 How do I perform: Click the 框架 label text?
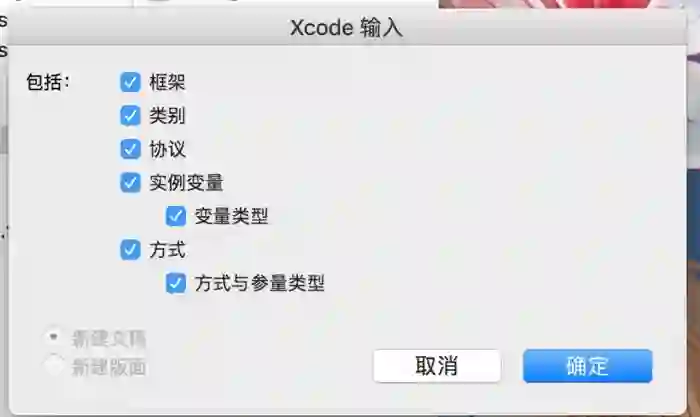tap(167, 82)
